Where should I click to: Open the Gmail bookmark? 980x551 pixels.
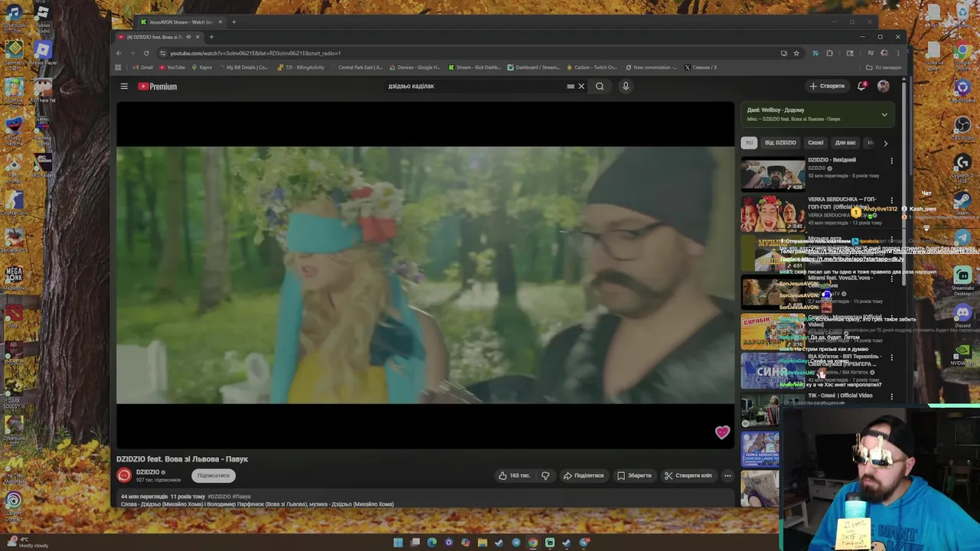point(142,67)
